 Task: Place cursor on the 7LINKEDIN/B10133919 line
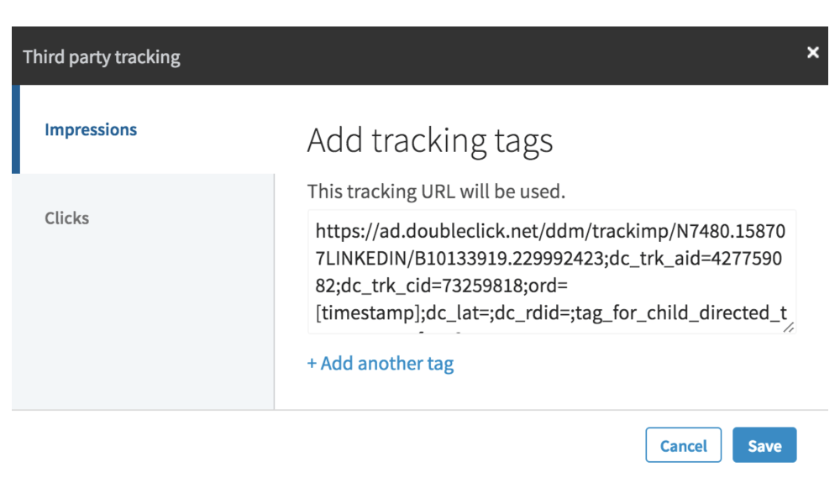(551, 257)
